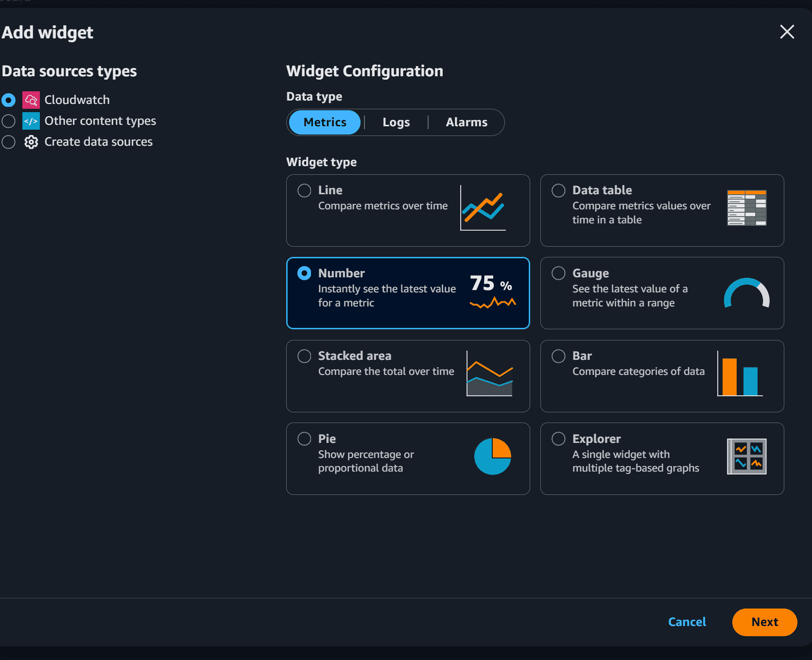Choose the Data table widget radio
The height and width of the screenshot is (660, 812).
(x=558, y=190)
